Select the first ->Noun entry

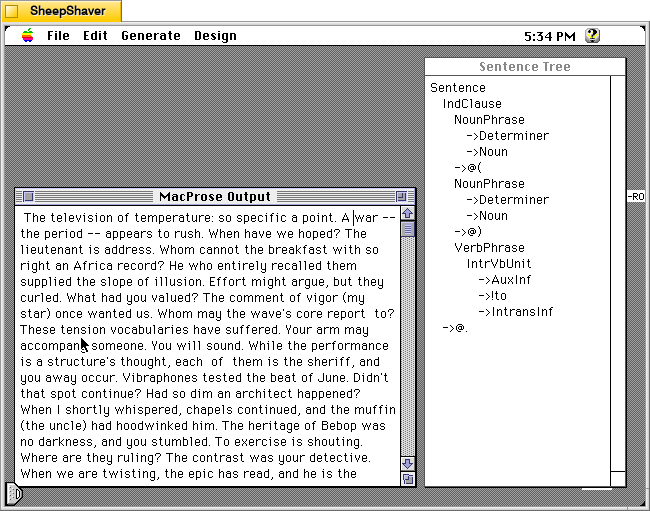pos(487,152)
